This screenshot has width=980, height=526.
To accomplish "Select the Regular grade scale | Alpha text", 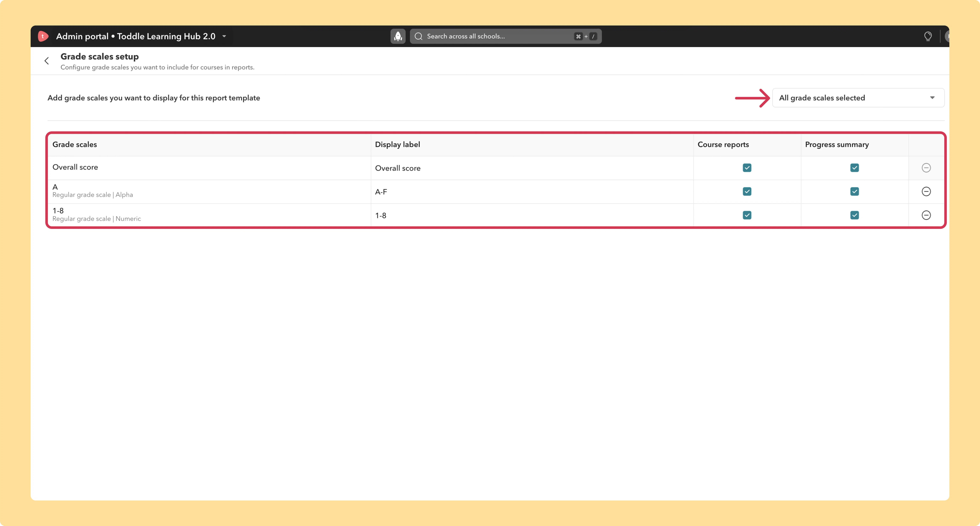I will [x=93, y=195].
